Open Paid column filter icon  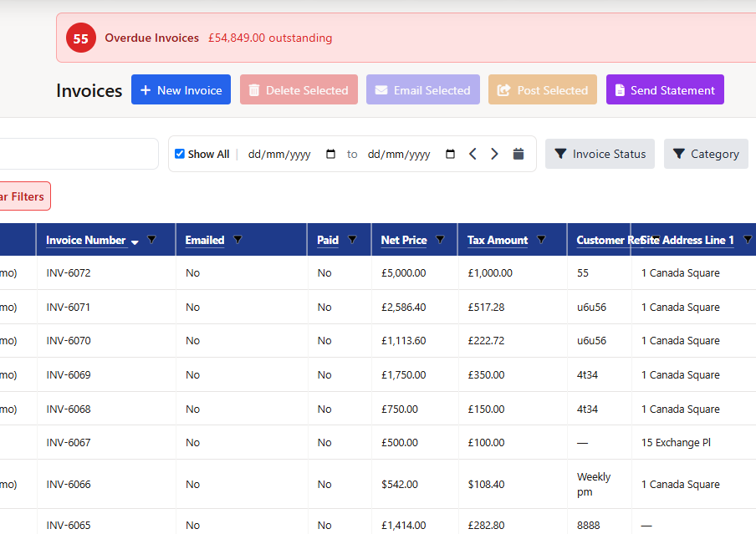[352, 239]
